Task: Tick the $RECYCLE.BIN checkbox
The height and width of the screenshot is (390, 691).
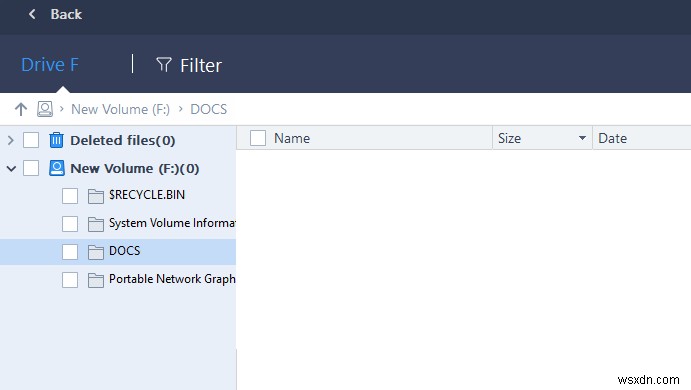Action: tap(70, 196)
